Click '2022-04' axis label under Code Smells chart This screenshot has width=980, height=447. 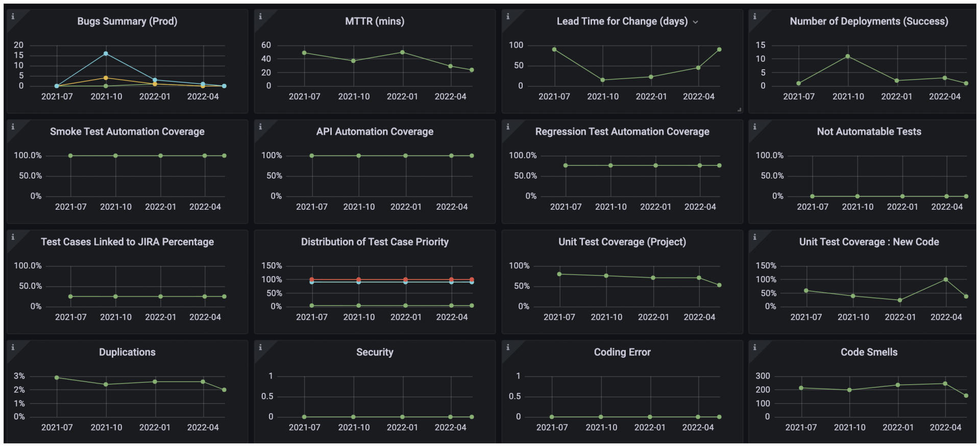(945, 427)
